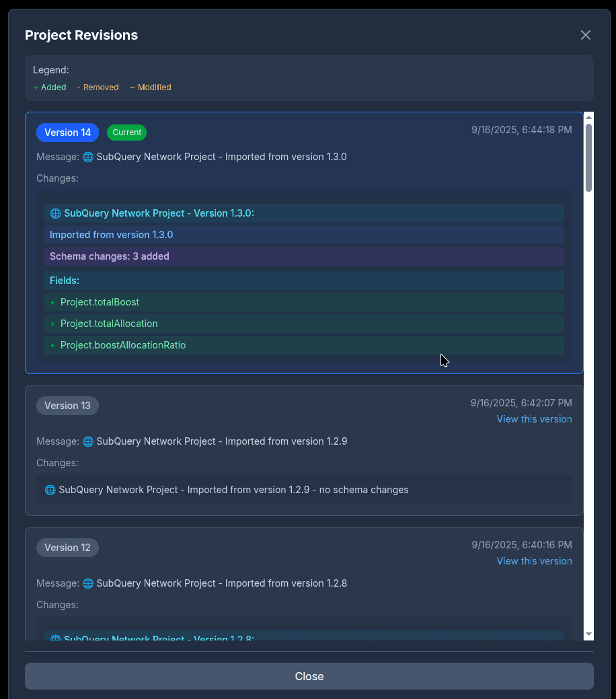
Task: Click plus icon next to Project.totalBoost
Action: (x=52, y=303)
